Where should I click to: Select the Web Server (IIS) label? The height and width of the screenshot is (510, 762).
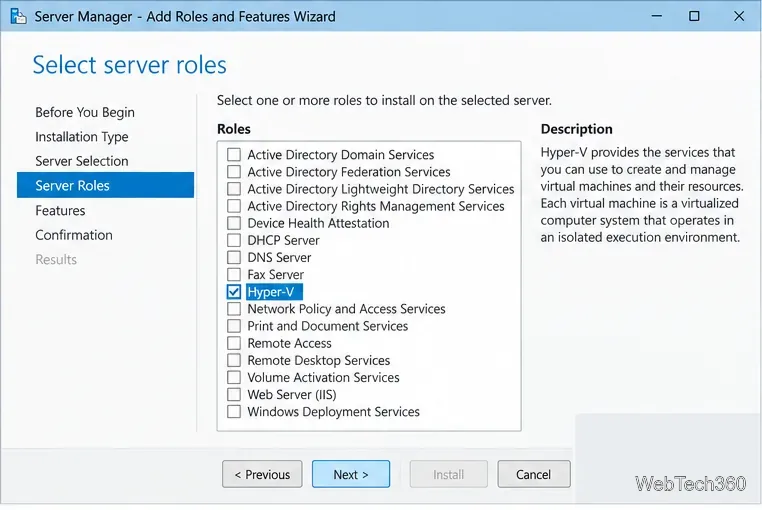point(292,394)
